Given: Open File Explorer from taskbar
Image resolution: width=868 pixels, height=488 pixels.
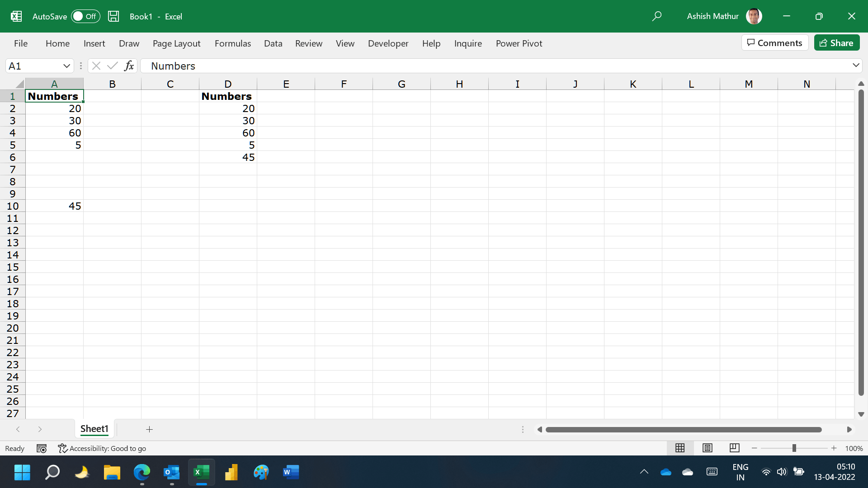Looking at the screenshot, I should (112, 472).
